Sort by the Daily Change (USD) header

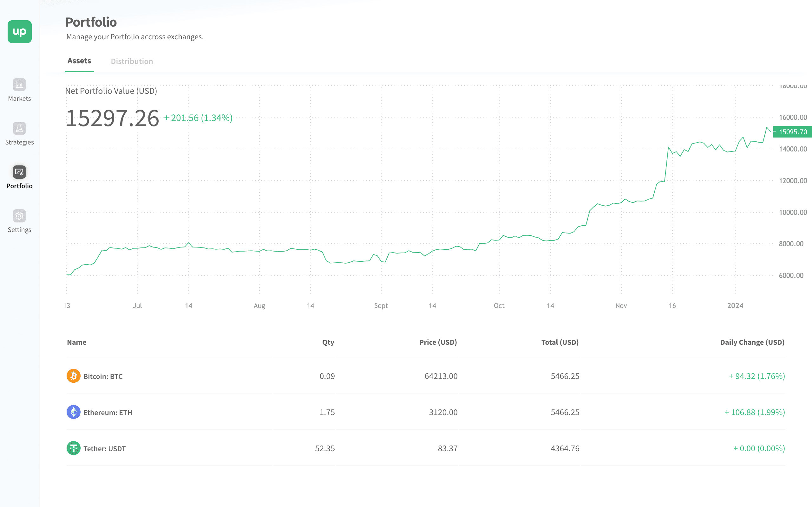752,342
